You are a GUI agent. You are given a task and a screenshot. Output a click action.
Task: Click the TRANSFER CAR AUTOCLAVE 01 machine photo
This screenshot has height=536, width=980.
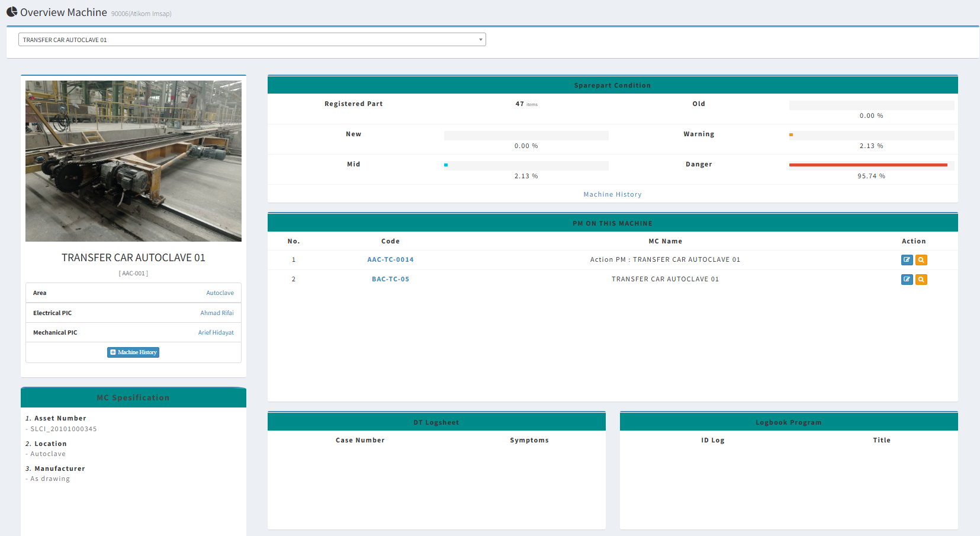pyautogui.click(x=133, y=161)
